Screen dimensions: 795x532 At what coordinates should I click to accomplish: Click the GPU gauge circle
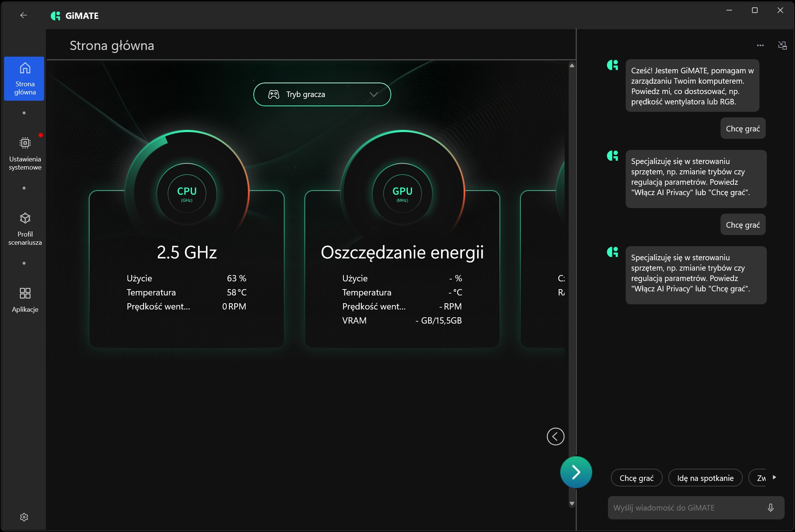[x=402, y=193]
